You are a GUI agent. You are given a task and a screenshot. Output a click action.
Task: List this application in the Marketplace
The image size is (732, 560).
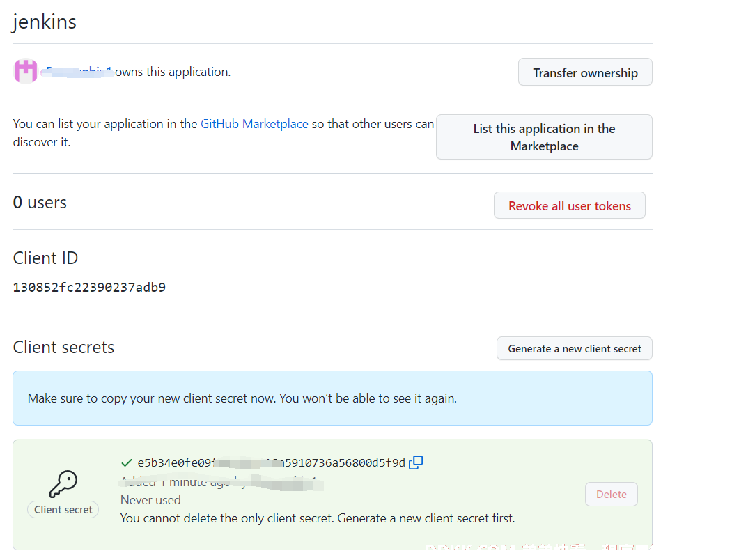544,137
